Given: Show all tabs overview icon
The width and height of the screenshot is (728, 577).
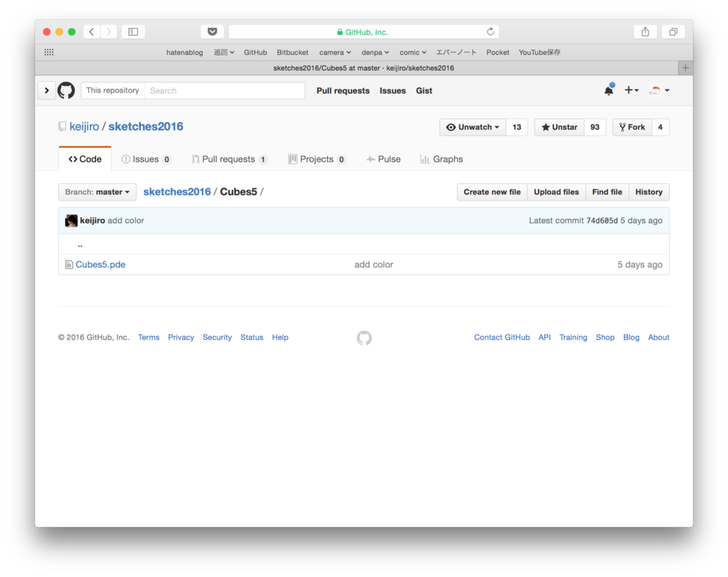Looking at the screenshot, I should point(673,31).
